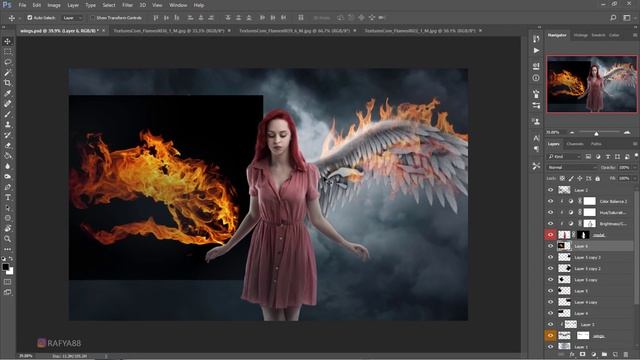Select the Horizontal Type tool

coord(8,198)
